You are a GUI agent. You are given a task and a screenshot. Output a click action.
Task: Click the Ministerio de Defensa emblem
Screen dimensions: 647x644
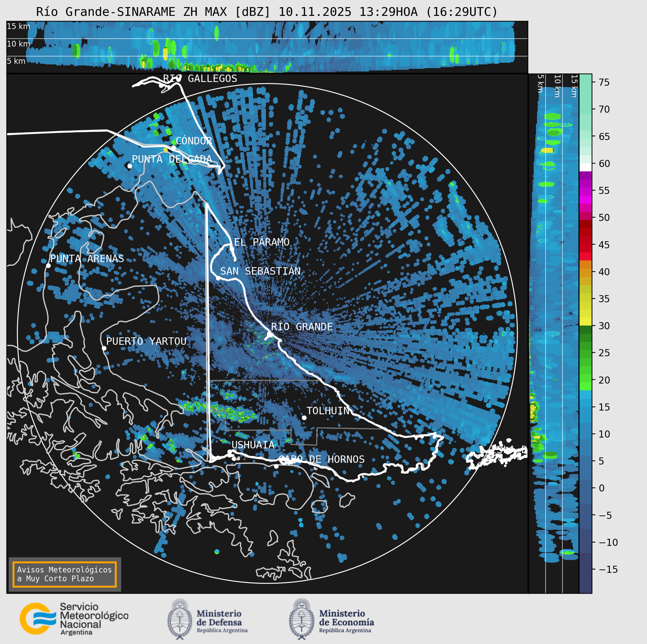coord(180,619)
